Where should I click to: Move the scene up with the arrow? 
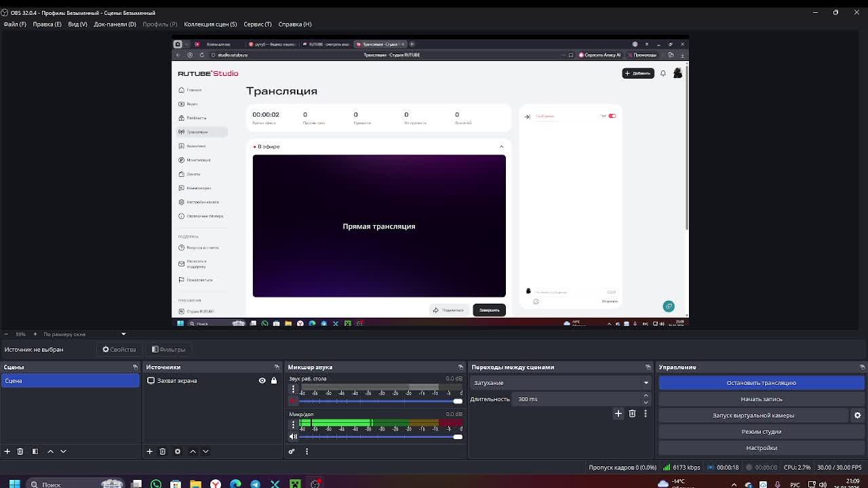pos(50,451)
